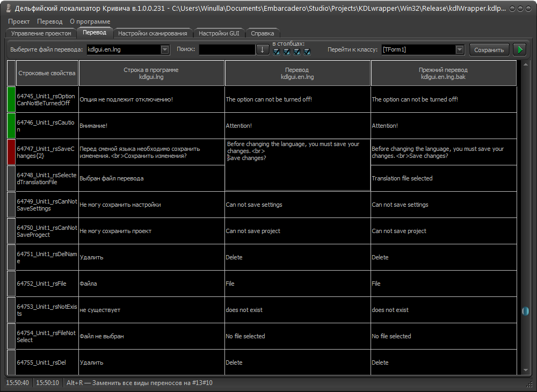537x392 pixels.
Task: Toggle the first search column checkbox
Action: pyautogui.click(x=277, y=52)
